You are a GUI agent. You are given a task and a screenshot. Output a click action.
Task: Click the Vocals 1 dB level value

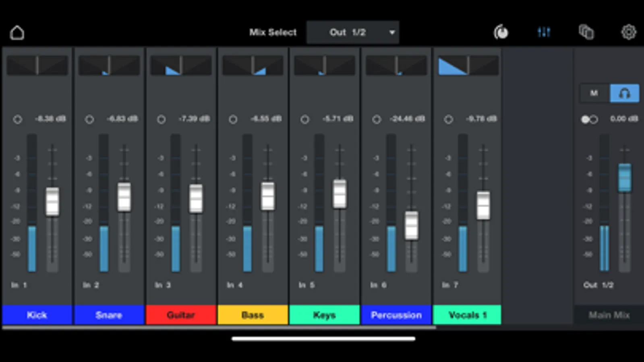[481, 119]
